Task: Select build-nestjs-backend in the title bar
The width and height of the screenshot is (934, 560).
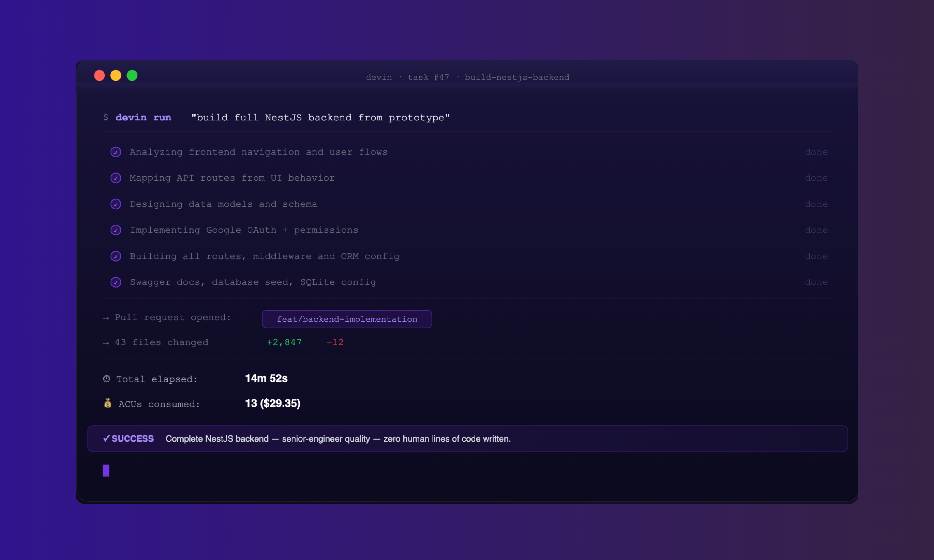Action: 517,77
